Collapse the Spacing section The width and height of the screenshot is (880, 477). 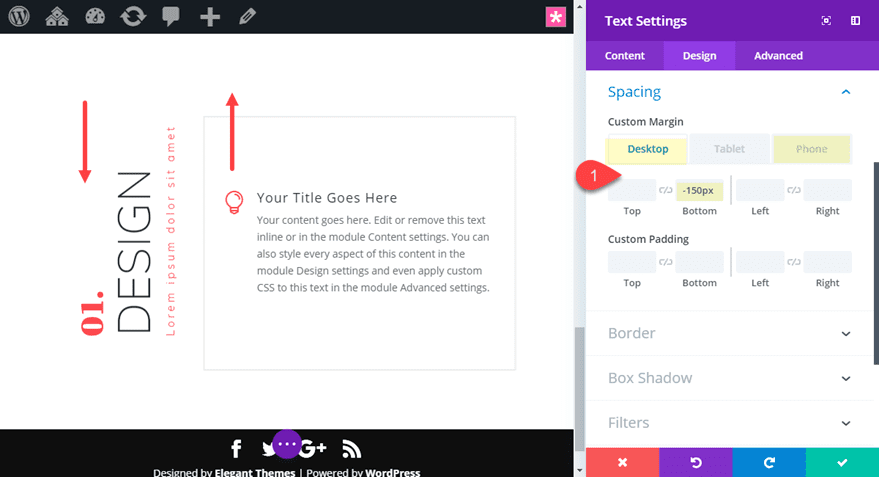(x=846, y=92)
